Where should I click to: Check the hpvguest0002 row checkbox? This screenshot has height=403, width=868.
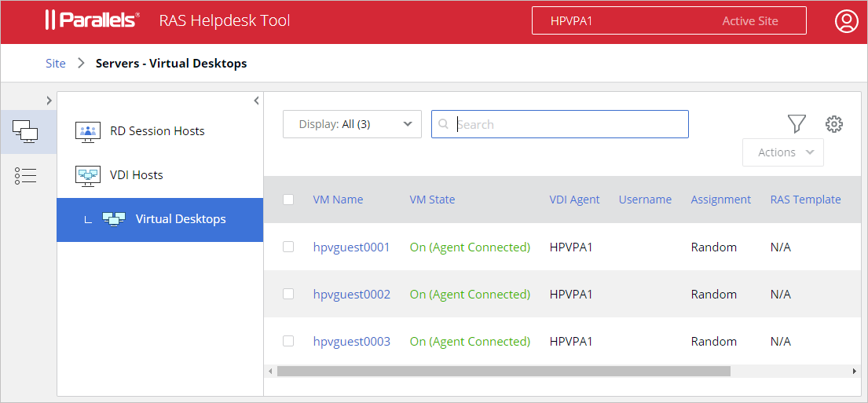pyautogui.click(x=288, y=294)
